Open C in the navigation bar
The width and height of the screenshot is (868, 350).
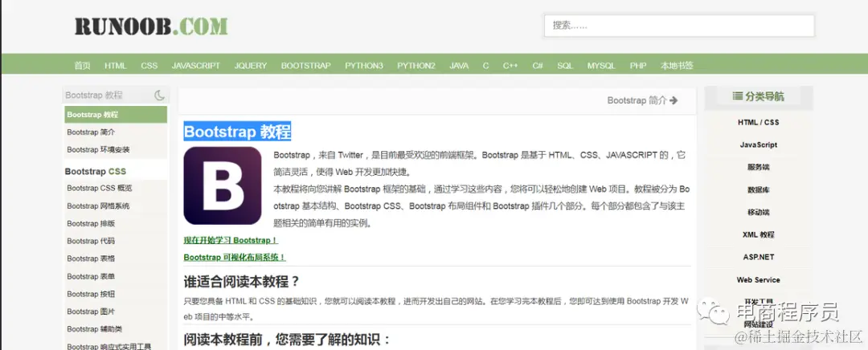pos(485,65)
